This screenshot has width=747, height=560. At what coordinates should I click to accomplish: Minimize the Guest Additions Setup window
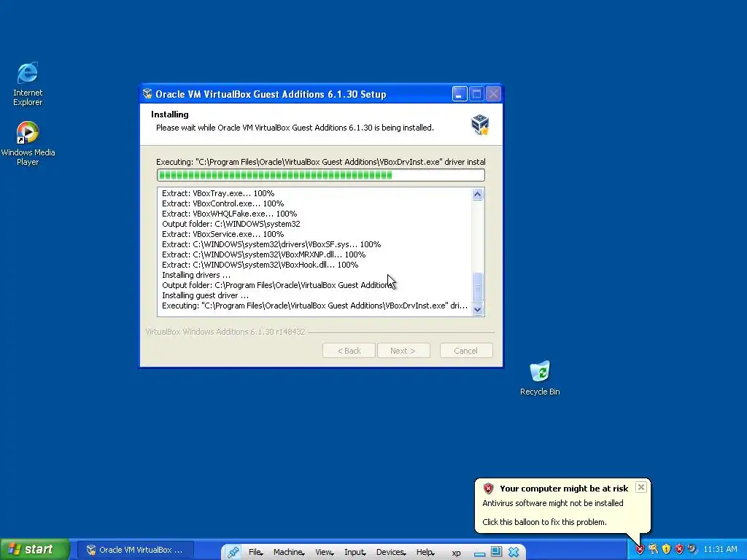pos(460,94)
